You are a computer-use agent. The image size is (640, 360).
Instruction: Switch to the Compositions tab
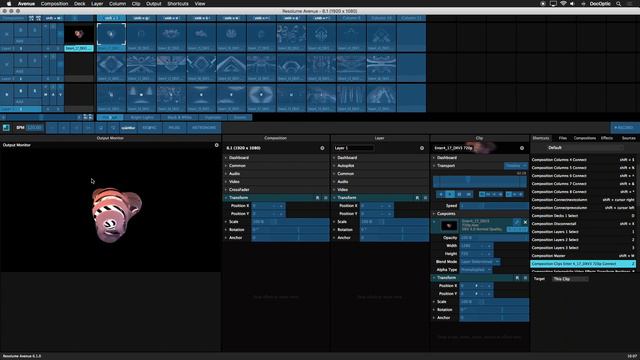click(x=584, y=138)
